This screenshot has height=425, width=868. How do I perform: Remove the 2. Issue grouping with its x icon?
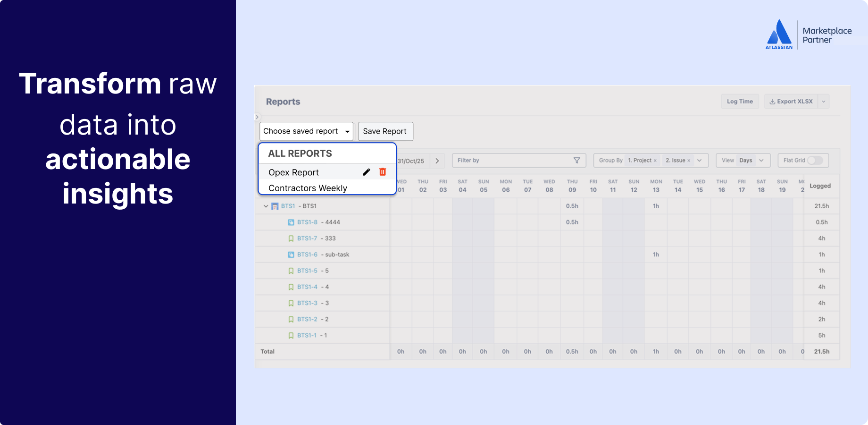(x=689, y=160)
